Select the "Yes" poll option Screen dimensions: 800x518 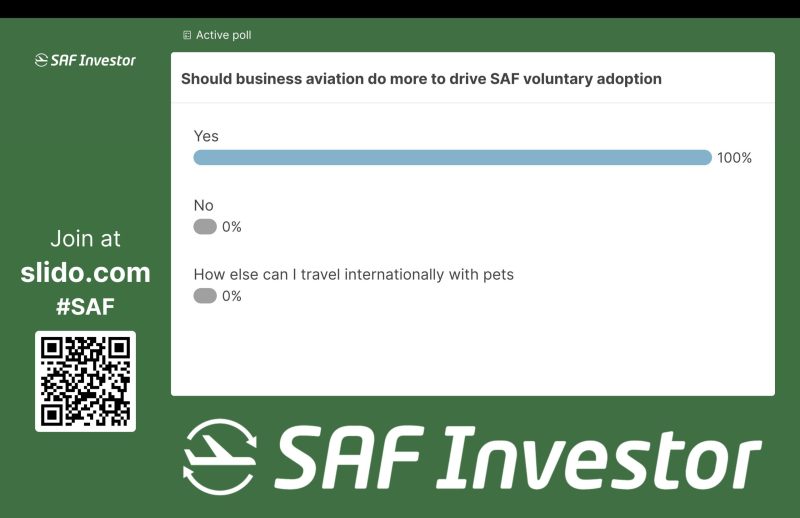pos(206,136)
